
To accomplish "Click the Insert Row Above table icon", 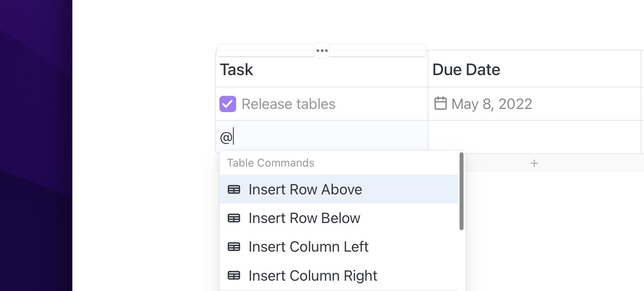I will tap(234, 190).
